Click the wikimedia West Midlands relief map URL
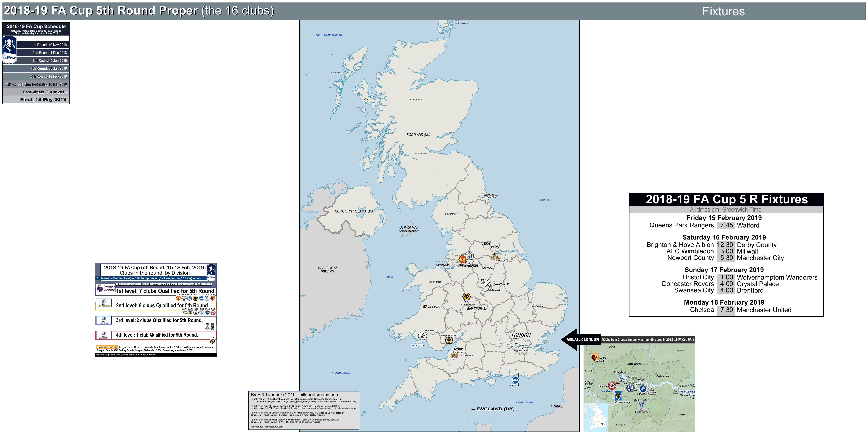This screenshot has width=868, height=442. pyautogui.click(x=285, y=422)
